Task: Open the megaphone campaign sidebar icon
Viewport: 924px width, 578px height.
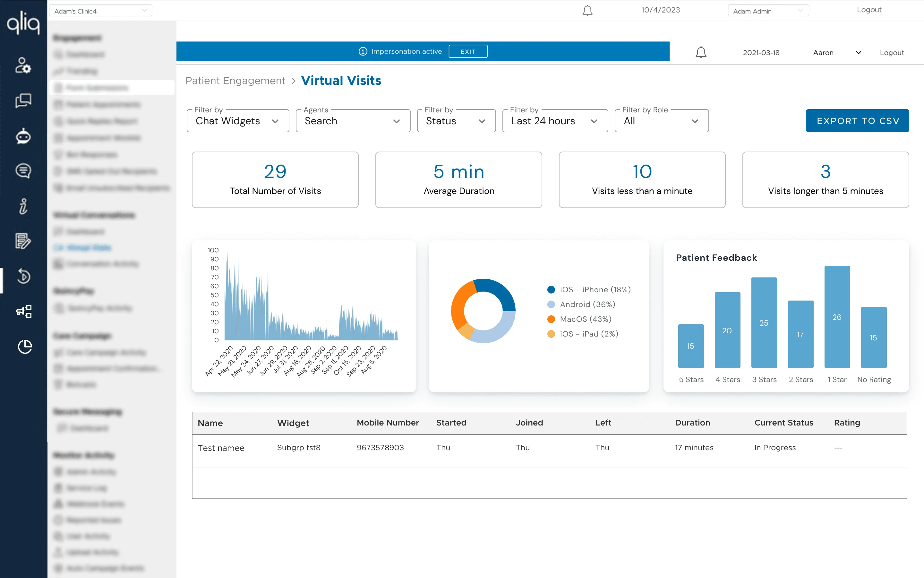Action: [24, 311]
